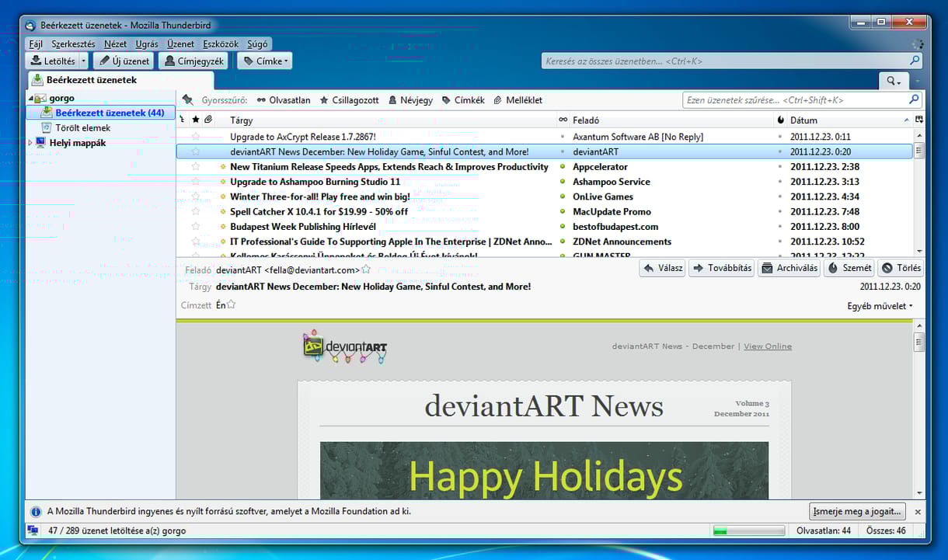This screenshot has width=948, height=560.
Task: Open the search dropdown on the tab bar
Action: pos(894,81)
